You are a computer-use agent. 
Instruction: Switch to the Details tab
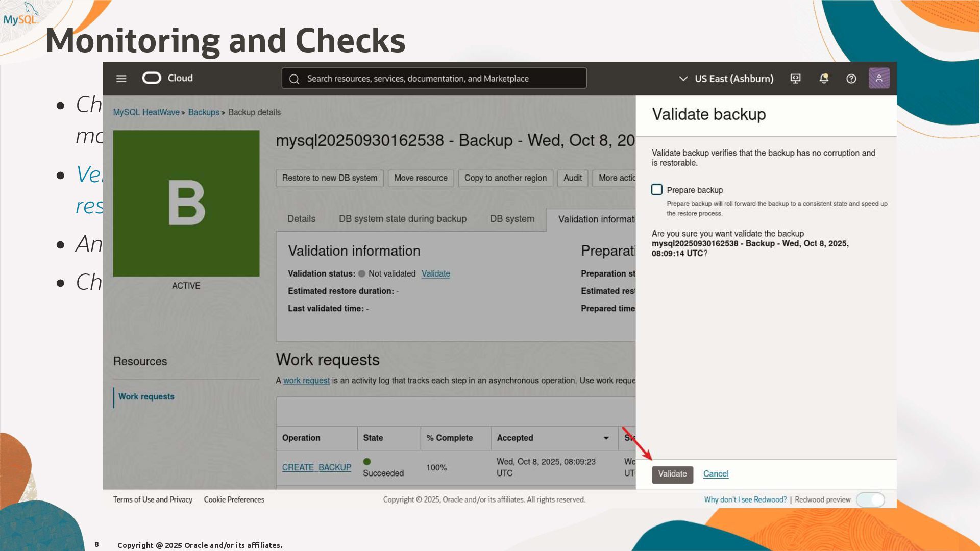tap(301, 219)
